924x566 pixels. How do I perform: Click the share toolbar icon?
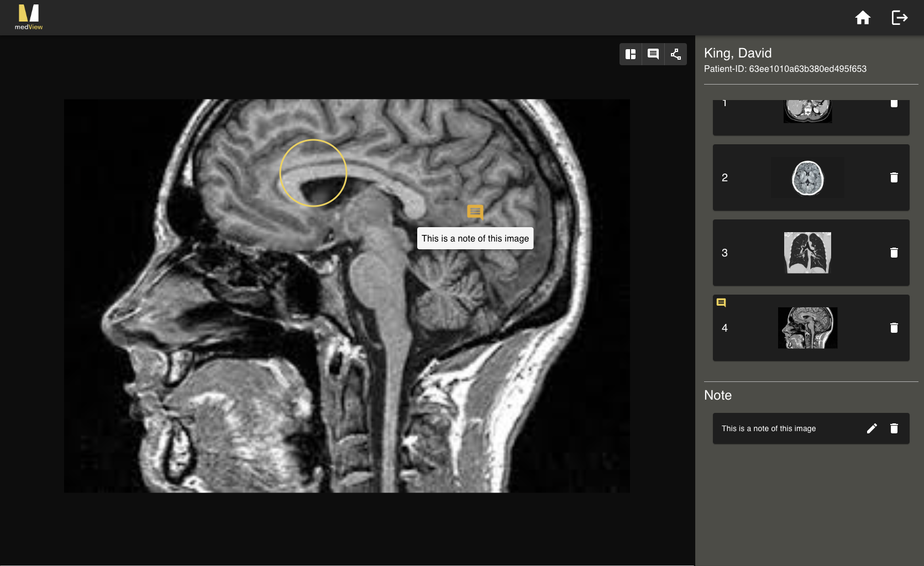(x=676, y=54)
